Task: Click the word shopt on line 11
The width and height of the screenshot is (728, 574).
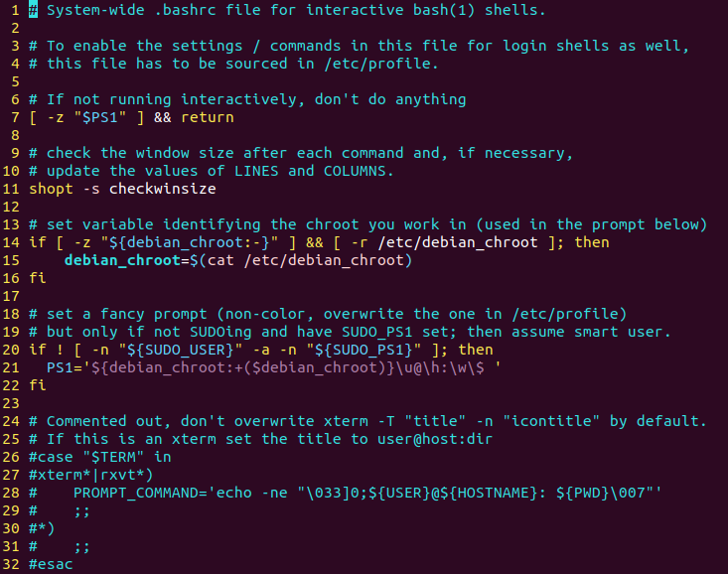Action: pyautogui.click(x=51, y=189)
